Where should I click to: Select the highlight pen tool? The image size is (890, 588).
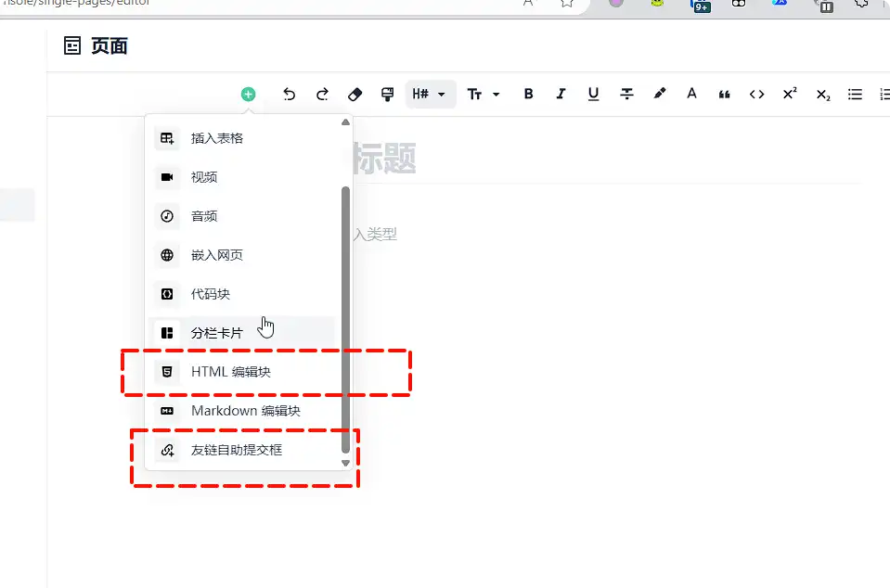click(659, 94)
